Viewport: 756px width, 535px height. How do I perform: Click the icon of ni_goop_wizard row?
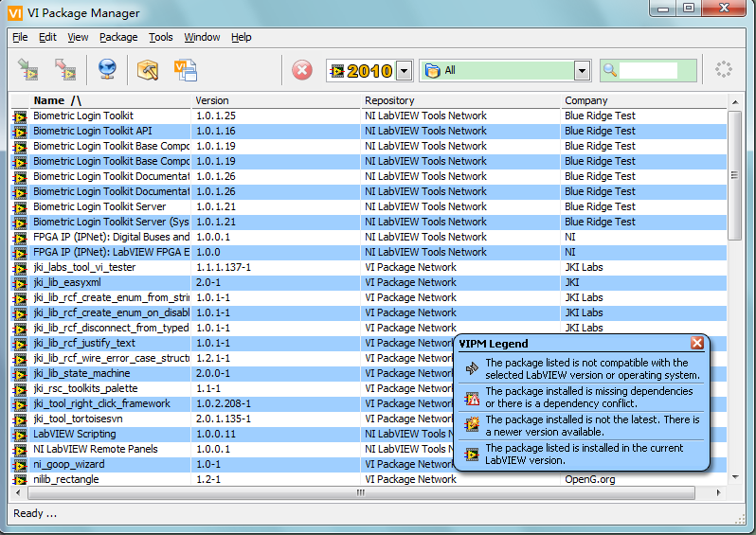(x=20, y=465)
